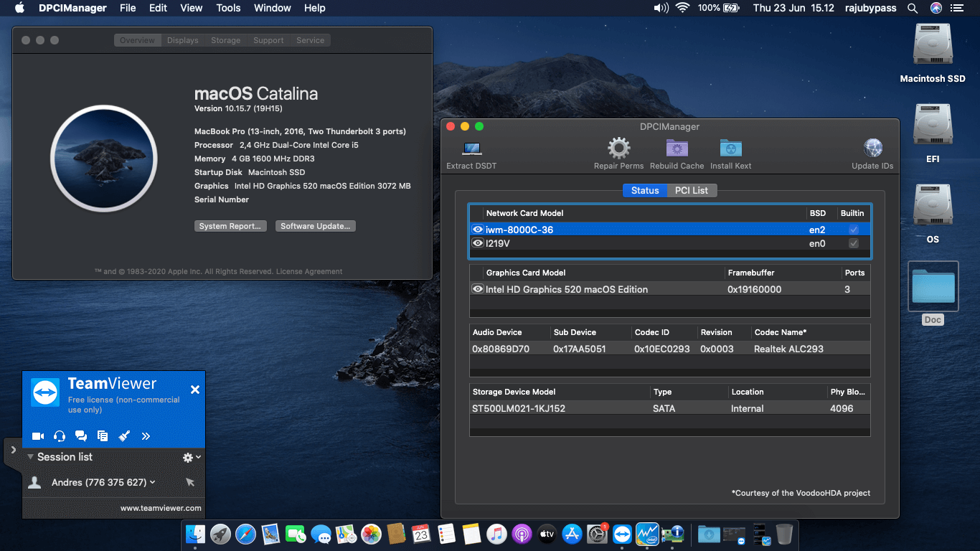The height and width of the screenshot is (551, 980).
Task: Click the Repair Perms gear icon
Action: click(x=618, y=149)
